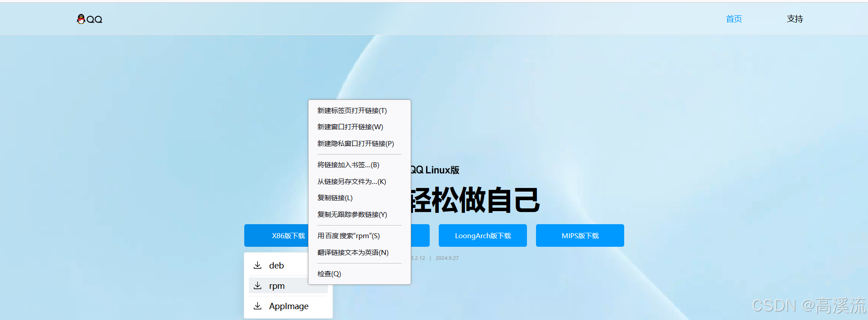Choose 将链接加入书签...(B) menu entry

click(360, 165)
